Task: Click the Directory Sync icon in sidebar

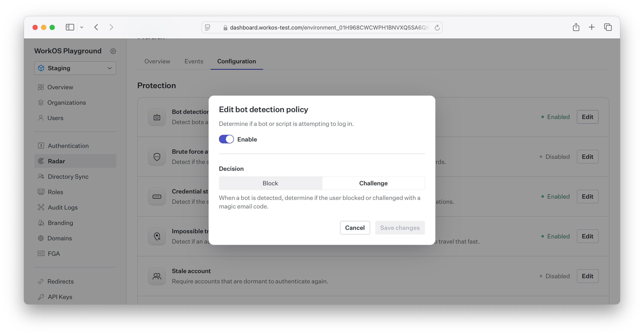Action: pos(41,176)
